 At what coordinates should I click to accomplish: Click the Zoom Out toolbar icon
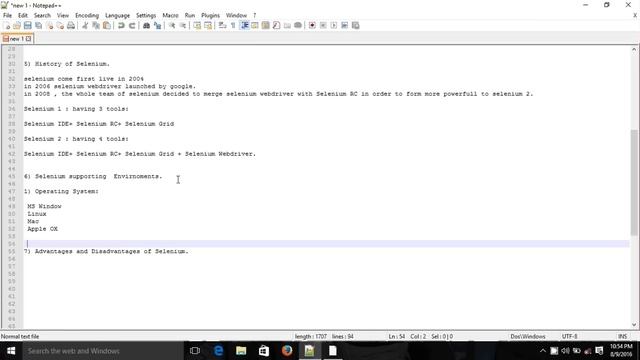(182, 26)
